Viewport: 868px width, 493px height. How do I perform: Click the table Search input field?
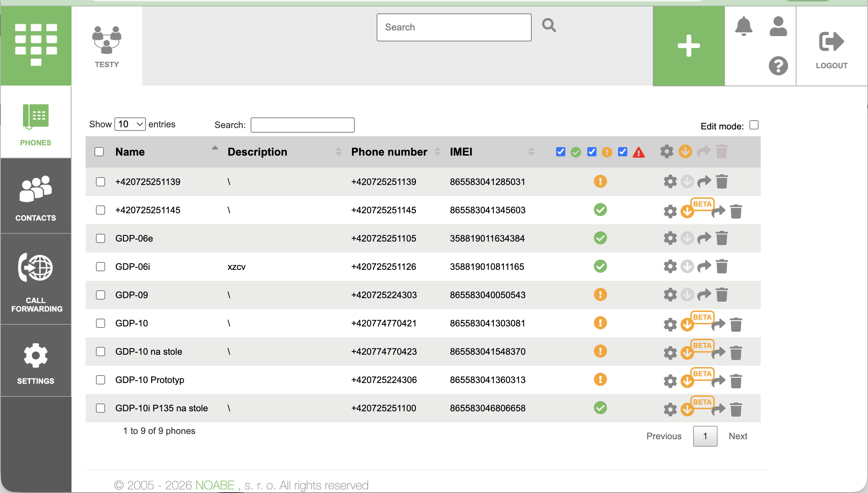[302, 125]
